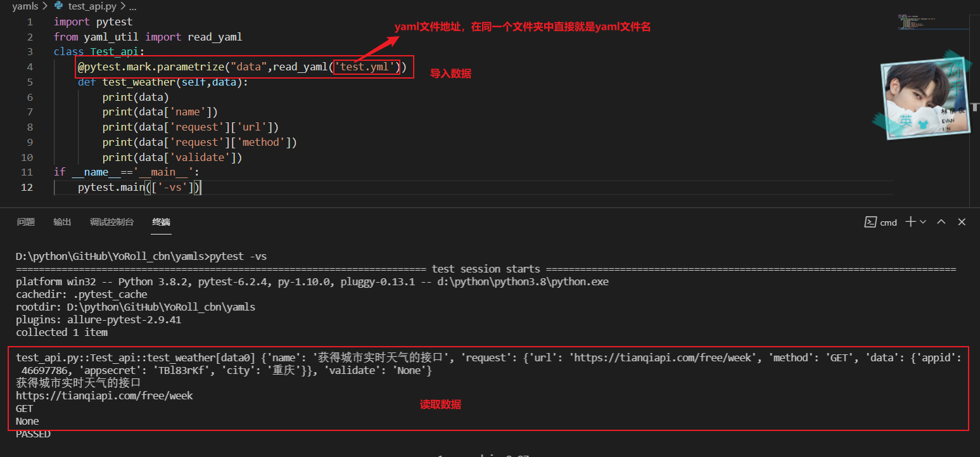
Task: Close the terminal panel with X icon
Action: [962, 222]
